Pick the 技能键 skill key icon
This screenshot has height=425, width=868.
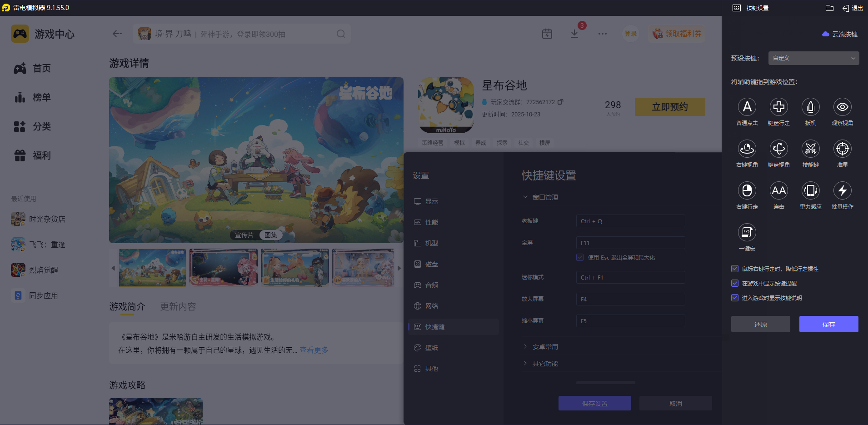811,149
